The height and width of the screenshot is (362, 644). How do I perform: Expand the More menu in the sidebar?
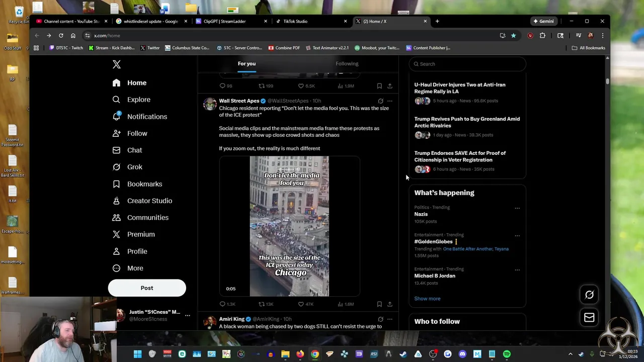pos(128,268)
